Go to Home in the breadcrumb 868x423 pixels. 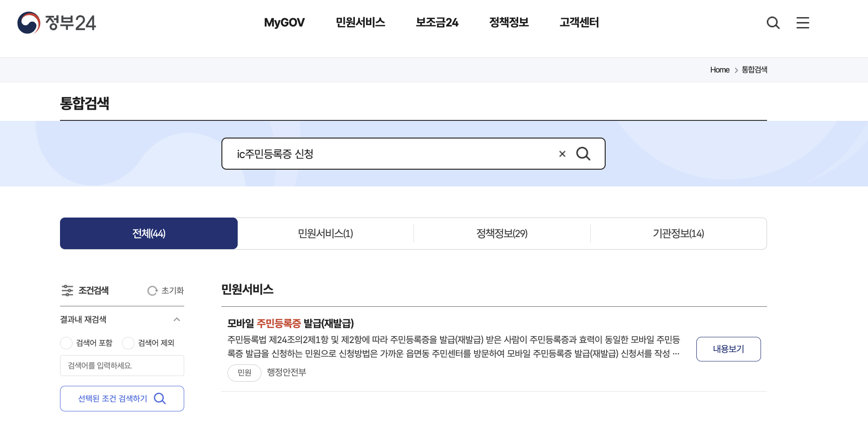[x=720, y=70]
